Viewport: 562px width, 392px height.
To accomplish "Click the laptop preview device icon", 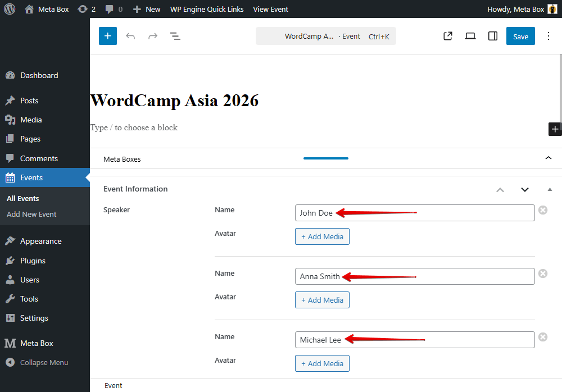I will click(470, 36).
